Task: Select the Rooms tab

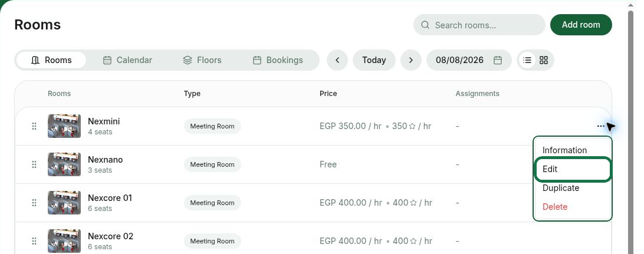Action: point(51,60)
